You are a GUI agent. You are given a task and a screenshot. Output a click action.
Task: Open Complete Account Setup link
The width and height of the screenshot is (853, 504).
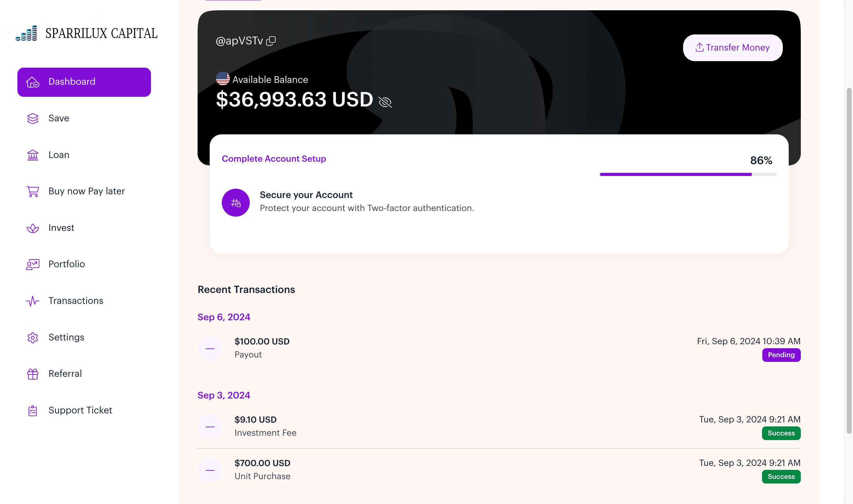pos(274,159)
